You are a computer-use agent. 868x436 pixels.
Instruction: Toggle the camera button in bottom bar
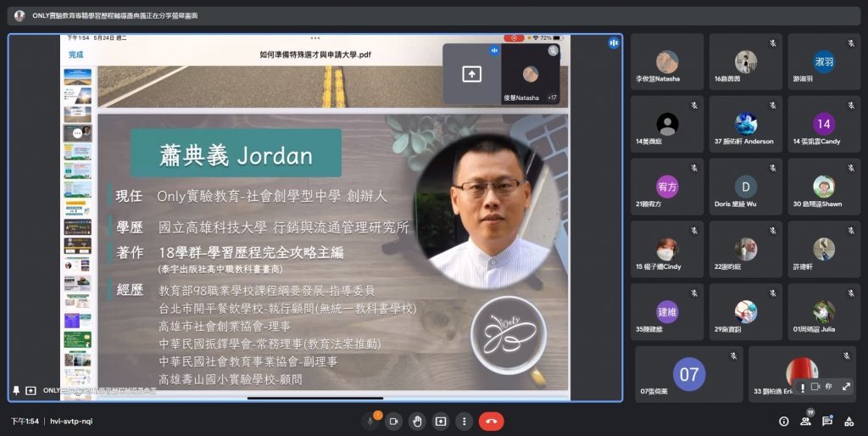393,421
